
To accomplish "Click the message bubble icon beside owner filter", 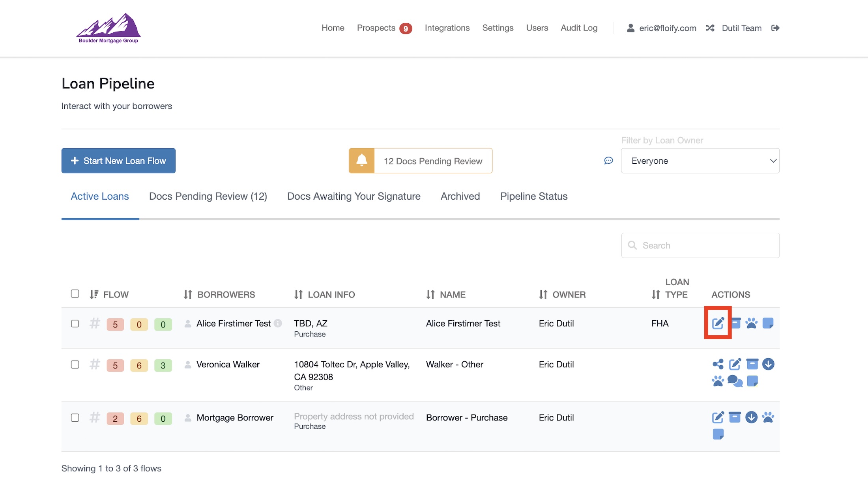I will (608, 161).
